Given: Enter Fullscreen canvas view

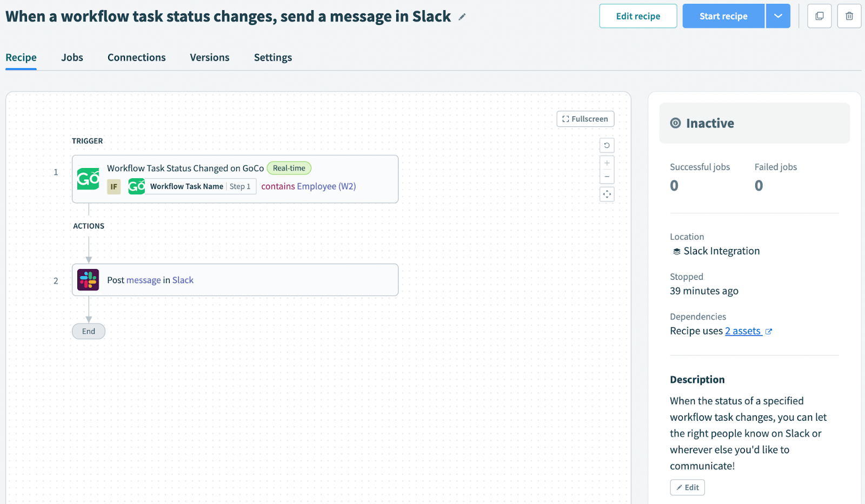Looking at the screenshot, I should pos(585,119).
